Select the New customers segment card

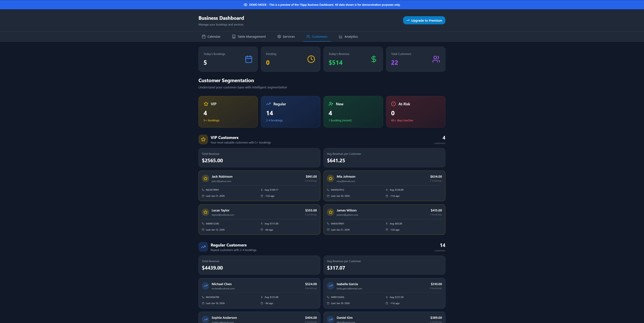tap(353, 112)
